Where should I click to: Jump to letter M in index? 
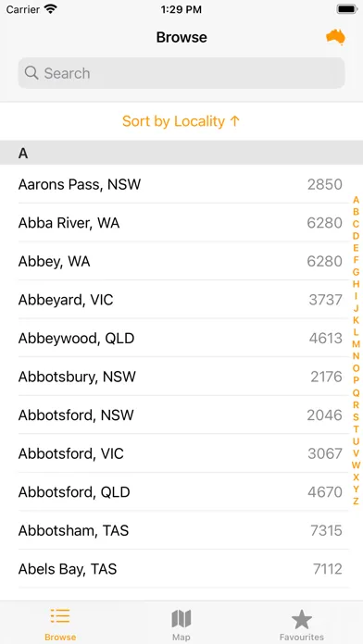tap(356, 344)
